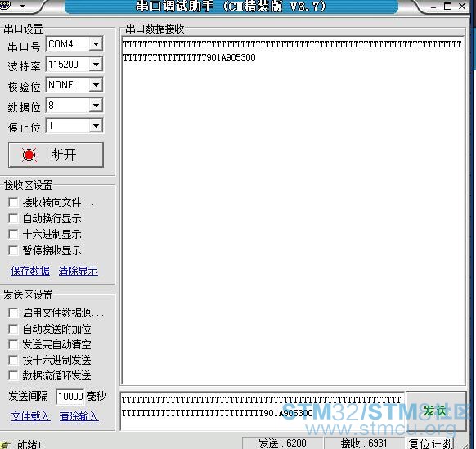Check 暂停接收显示 checkbox
476x449 pixels.
[x=13, y=250]
